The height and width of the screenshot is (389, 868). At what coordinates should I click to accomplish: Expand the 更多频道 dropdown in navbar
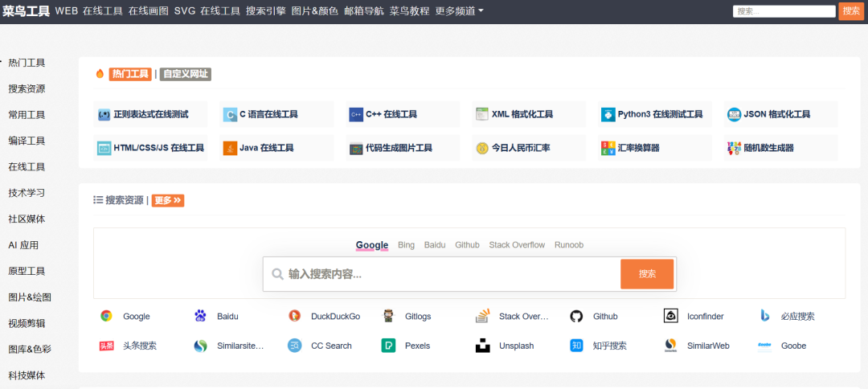(460, 10)
